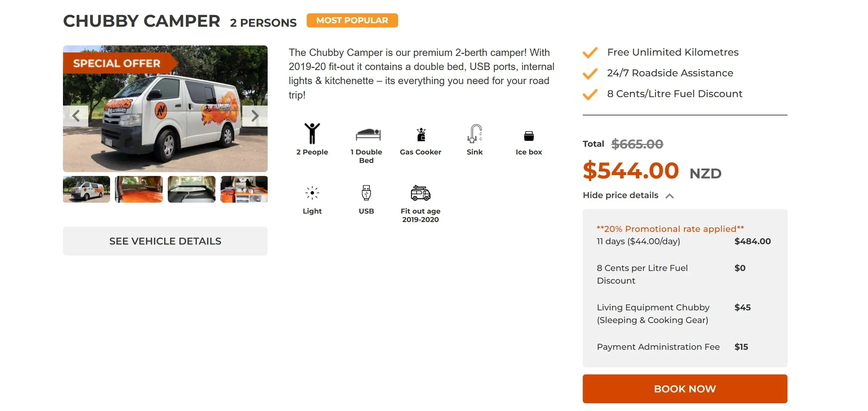Collapse the Hide price details section
Image resolution: width=868 pixels, height=411 pixels.
(620, 195)
